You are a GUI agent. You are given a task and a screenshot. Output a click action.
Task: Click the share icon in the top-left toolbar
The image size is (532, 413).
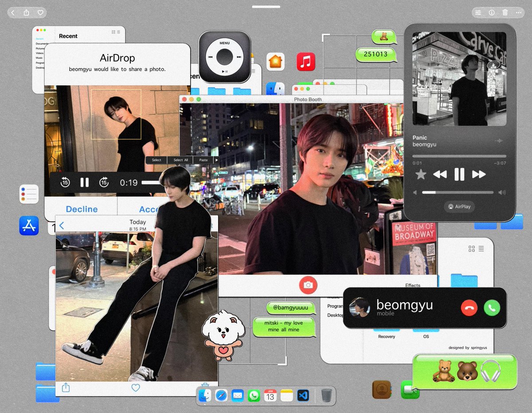(27, 12)
